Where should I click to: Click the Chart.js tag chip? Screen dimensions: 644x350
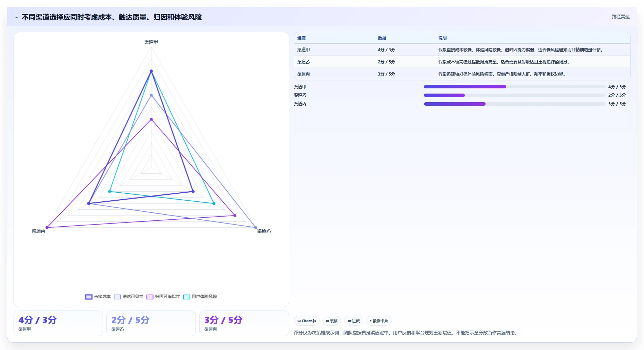tap(307, 321)
